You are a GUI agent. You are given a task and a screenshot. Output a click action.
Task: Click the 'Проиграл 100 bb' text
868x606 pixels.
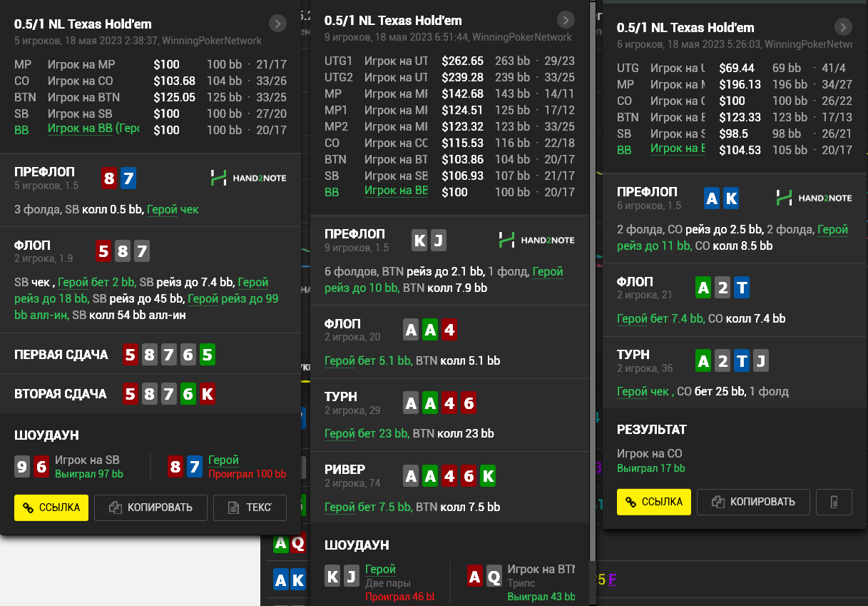(x=247, y=474)
